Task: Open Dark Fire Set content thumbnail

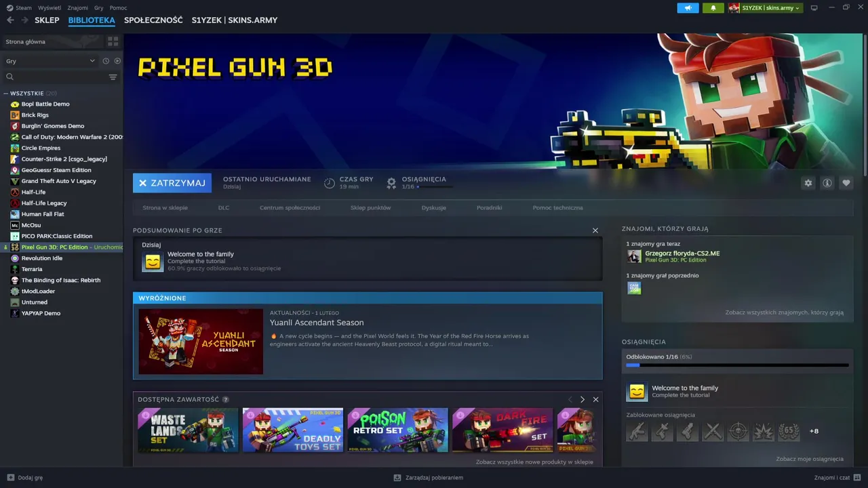Action: [x=502, y=430]
